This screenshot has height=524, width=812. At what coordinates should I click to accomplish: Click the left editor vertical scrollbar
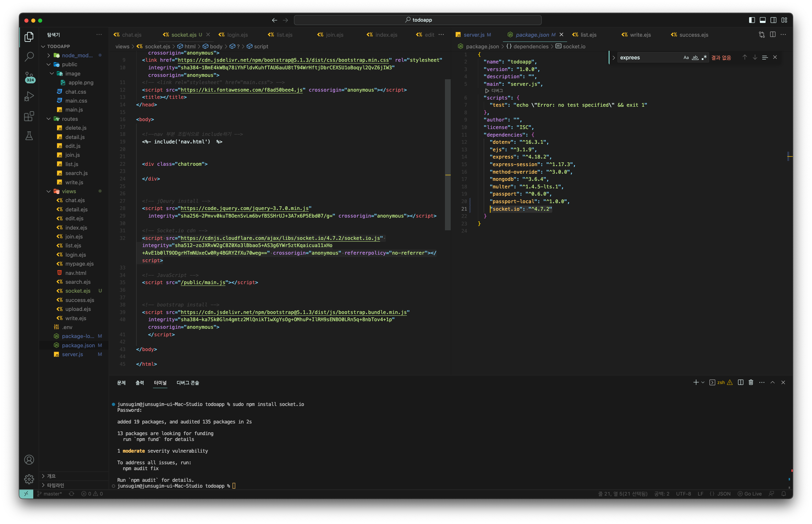[x=448, y=154]
